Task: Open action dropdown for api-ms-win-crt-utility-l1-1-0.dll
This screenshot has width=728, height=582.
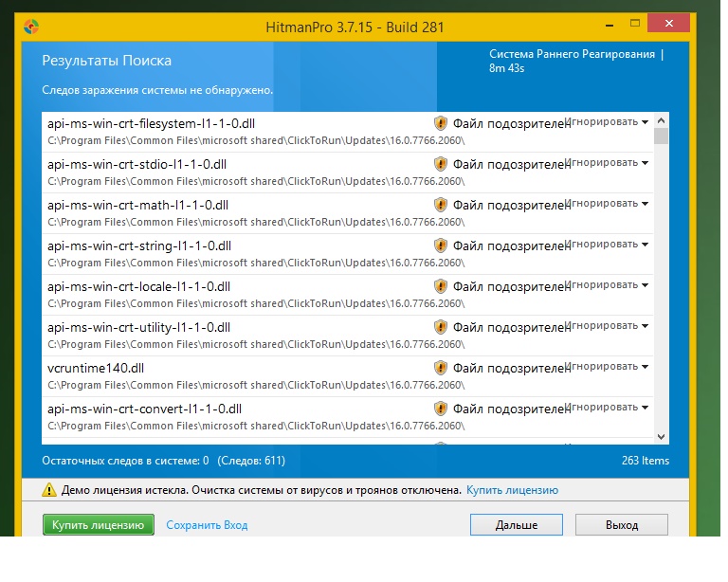Action: [608, 326]
